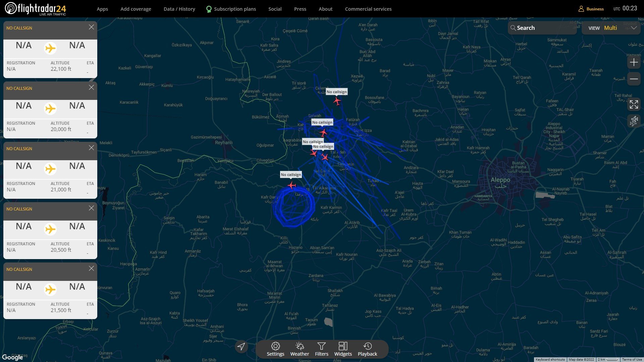Open Playback history
This screenshot has height=362, width=644.
(x=367, y=349)
